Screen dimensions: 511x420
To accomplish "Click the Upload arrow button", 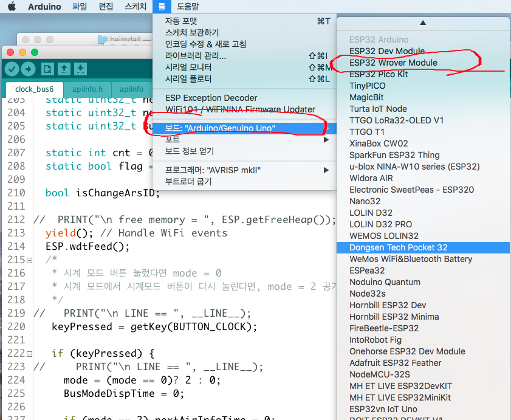I will [x=29, y=69].
